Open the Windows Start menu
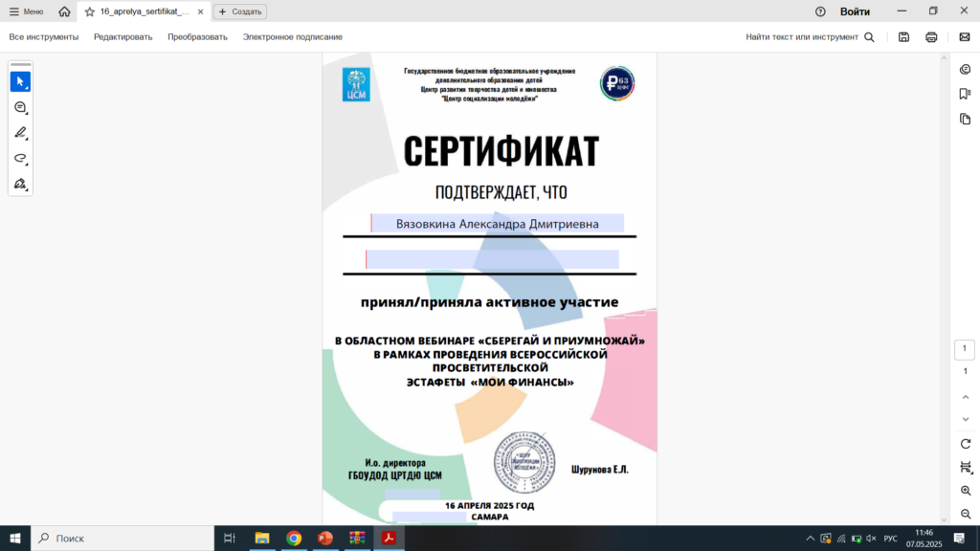Screen dimensions: 980x551 (x=15, y=538)
